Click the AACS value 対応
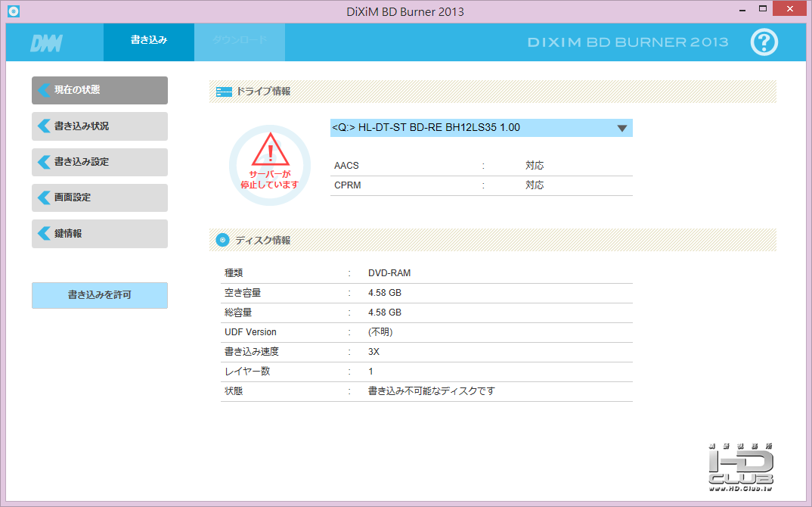812x507 pixels. coord(535,166)
